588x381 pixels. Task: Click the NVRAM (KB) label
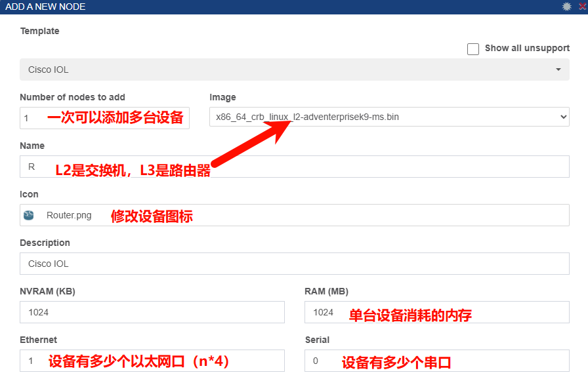(x=48, y=291)
